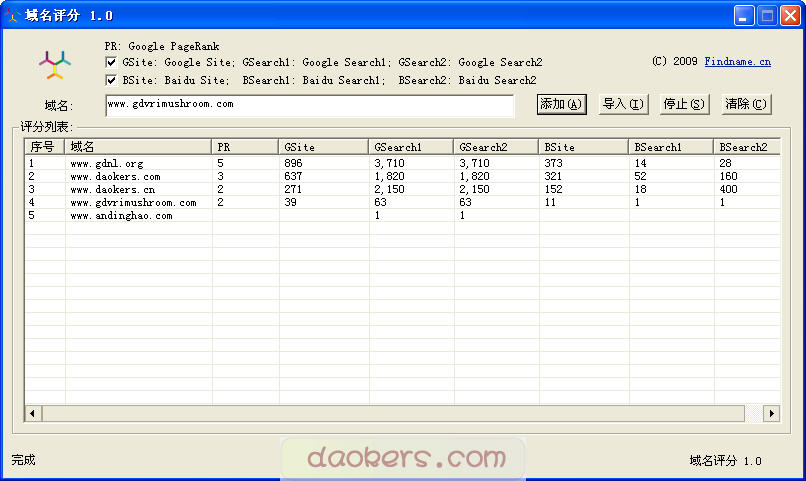The width and height of the screenshot is (806, 481).
Task: Sort by GSite column header
Action: click(x=323, y=147)
